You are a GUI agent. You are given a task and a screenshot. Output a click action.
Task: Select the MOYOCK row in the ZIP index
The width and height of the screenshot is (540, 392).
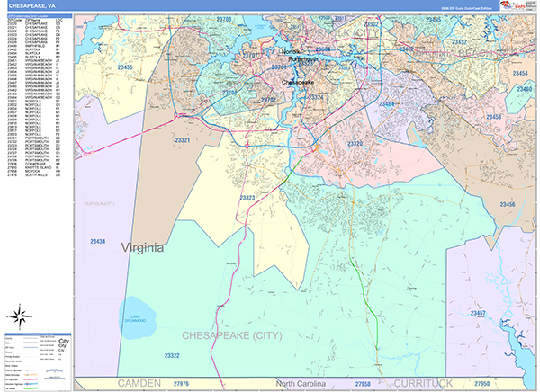tap(34, 171)
